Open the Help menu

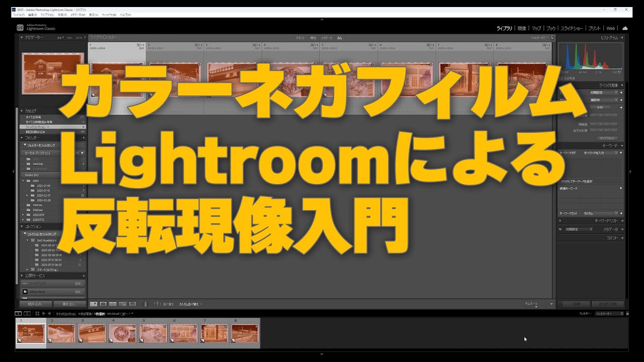click(x=124, y=15)
